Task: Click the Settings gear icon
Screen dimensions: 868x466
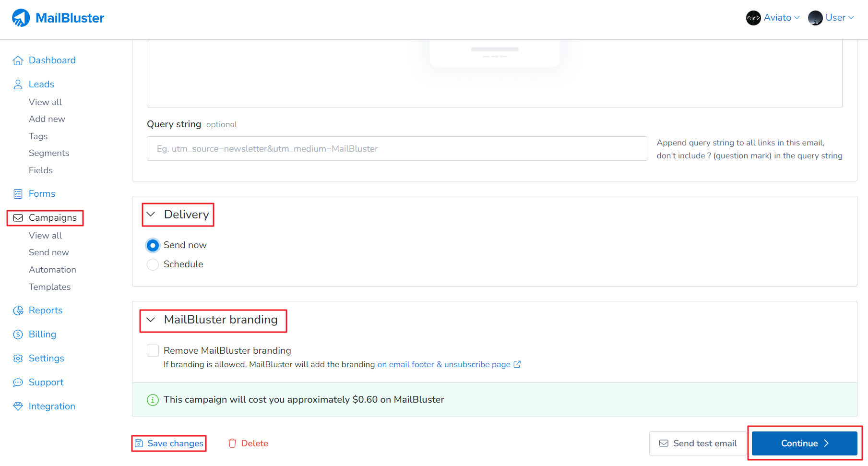Action: pyautogui.click(x=18, y=358)
